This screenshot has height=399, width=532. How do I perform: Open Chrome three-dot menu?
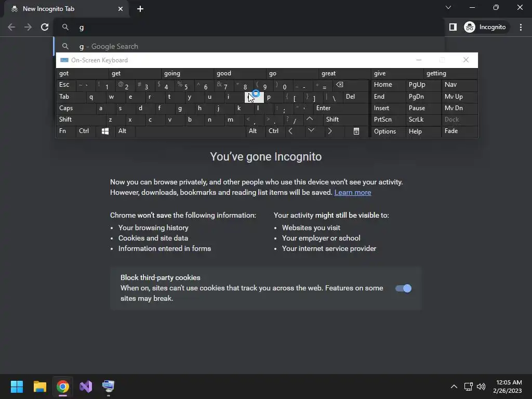(x=521, y=27)
